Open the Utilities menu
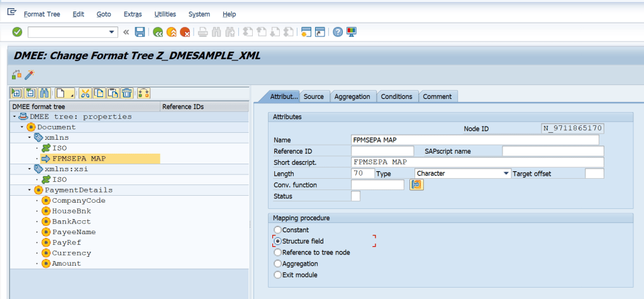This screenshot has width=644, height=299. click(165, 14)
